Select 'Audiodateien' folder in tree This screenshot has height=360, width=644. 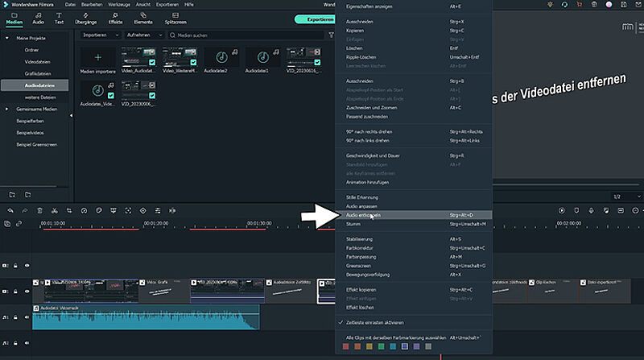point(35,85)
